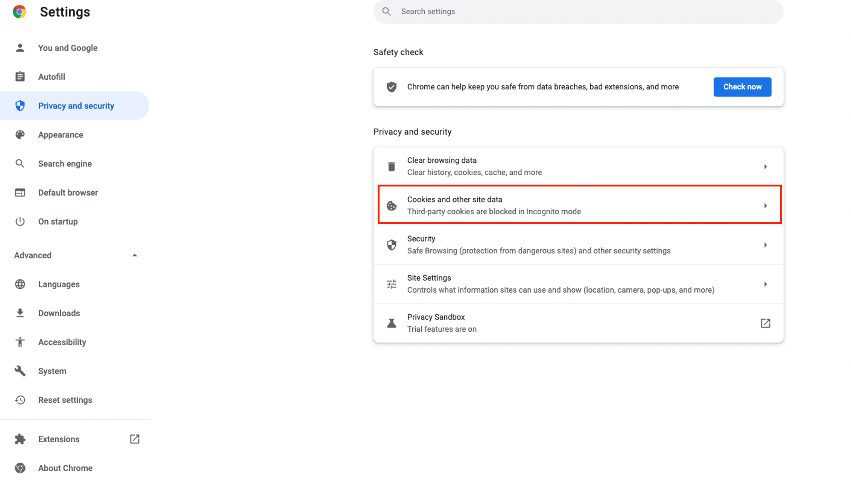Click the 'Privacy and security' section heading
The height and width of the screenshot is (504, 851).
(x=412, y=132)
